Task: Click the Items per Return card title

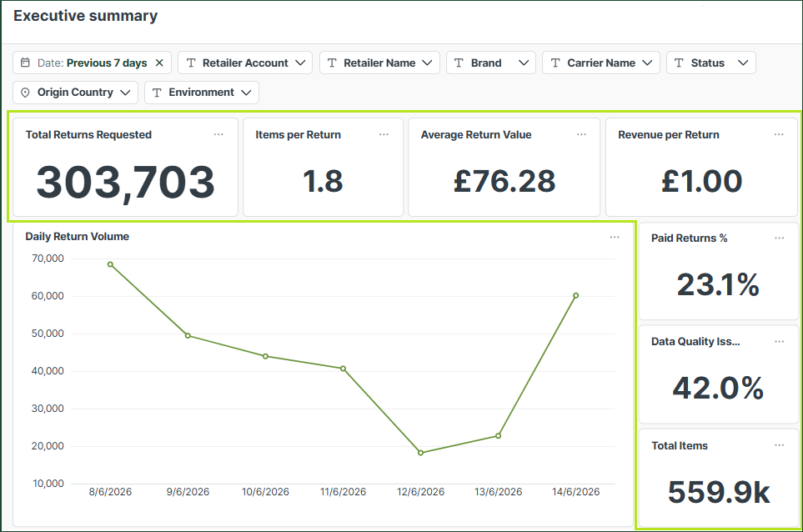Action: tap(298, 134)
